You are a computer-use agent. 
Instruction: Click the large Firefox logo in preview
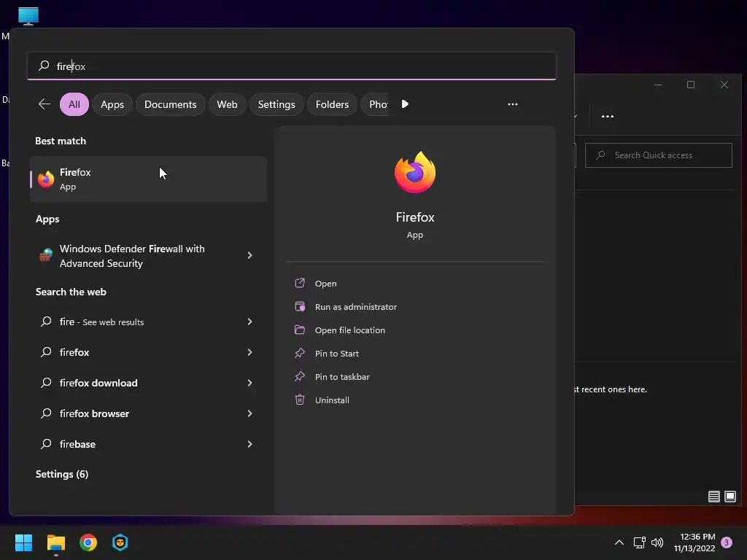click(x=415, y=172)
